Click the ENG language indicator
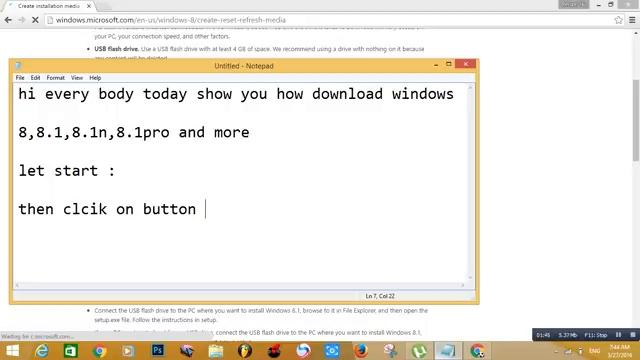Image resolution: width=640 pixels, height=360 pixels. pyautogui.click(x=595, y=351)
